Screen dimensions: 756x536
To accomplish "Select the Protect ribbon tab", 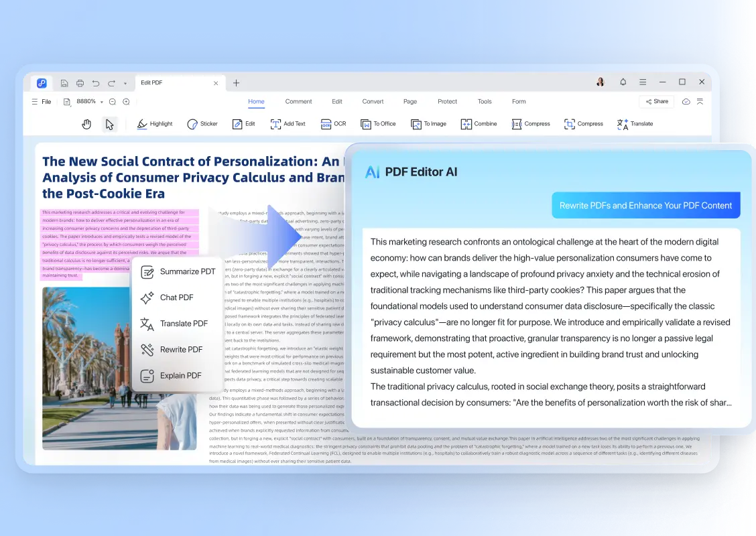I will pos(448,102).
